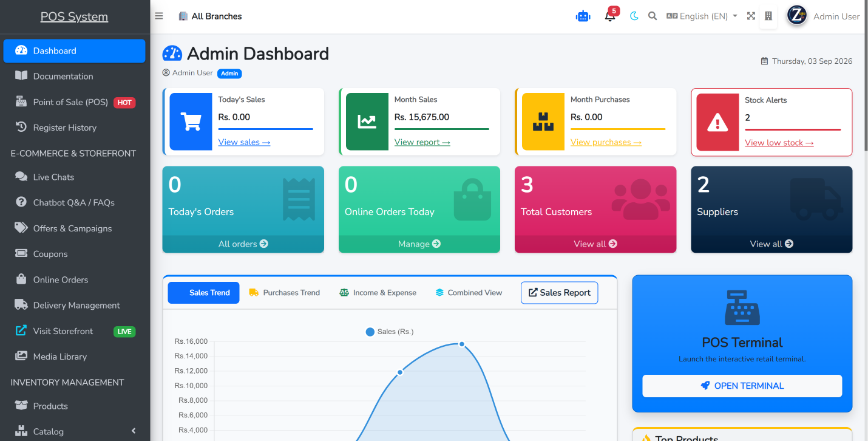Click the Month Sales chart icon
The image size is (868, 441).
(367, 121)
